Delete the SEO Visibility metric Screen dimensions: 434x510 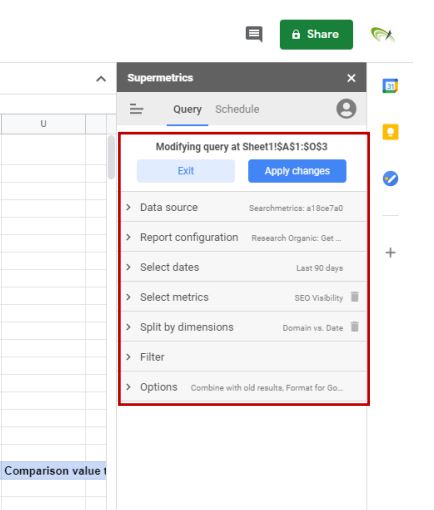pyautogui.click(x=355, y=297)
